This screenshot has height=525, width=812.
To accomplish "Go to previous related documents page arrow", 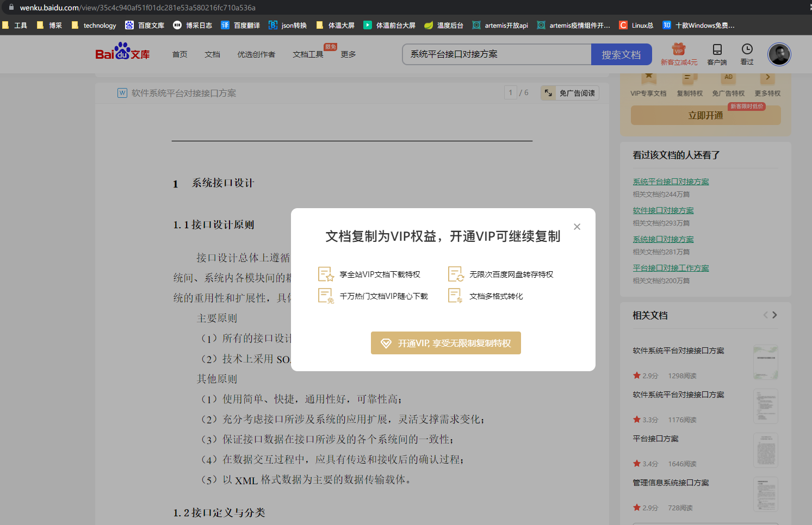I will coord(765,315).
